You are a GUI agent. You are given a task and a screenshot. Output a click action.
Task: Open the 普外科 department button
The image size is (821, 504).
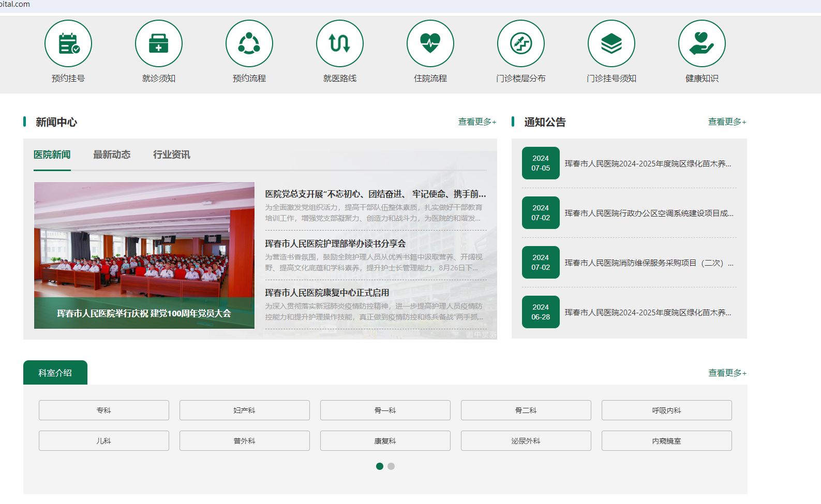(x=245, y=441)
